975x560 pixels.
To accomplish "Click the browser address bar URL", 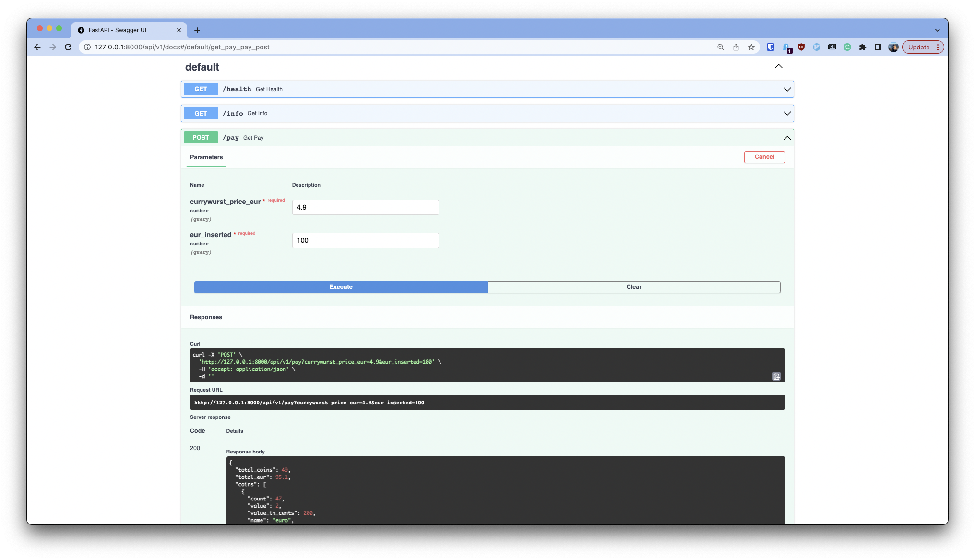I will (182, 47).
